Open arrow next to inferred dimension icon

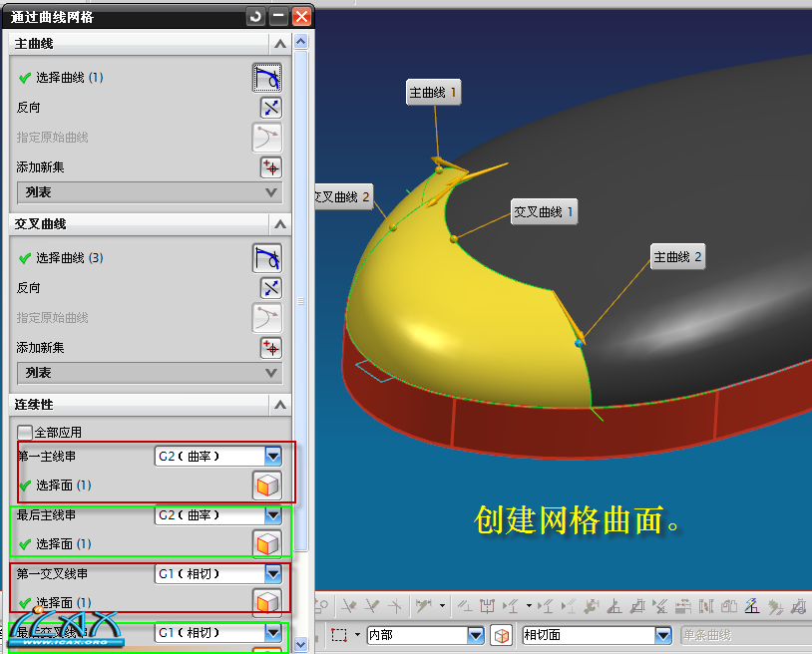442,605
